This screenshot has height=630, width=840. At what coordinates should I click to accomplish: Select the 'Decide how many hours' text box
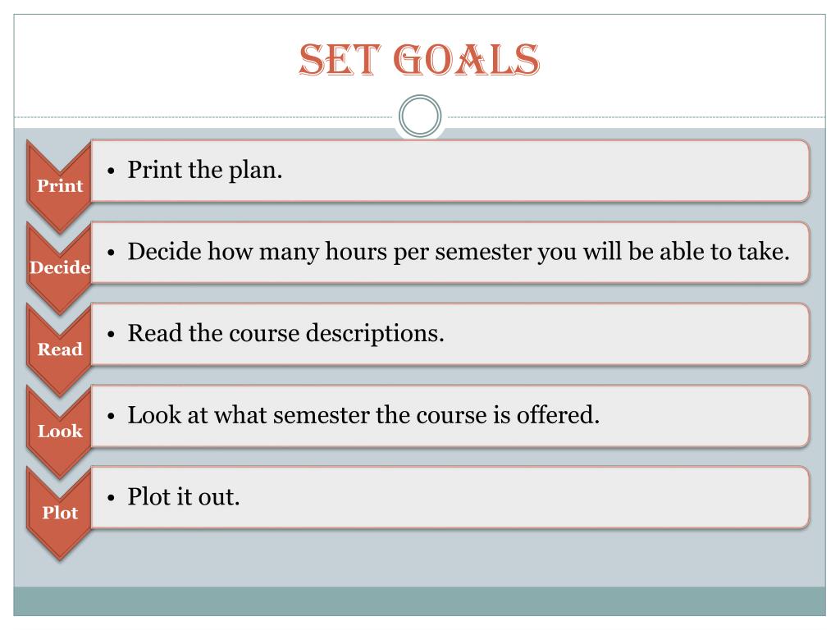450,253
